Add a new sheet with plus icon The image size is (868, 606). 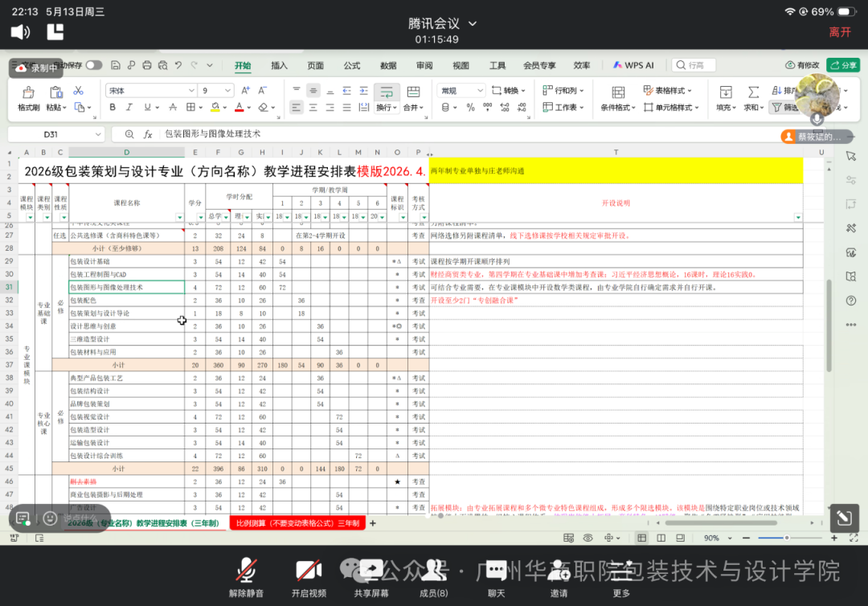click(373, 523)
